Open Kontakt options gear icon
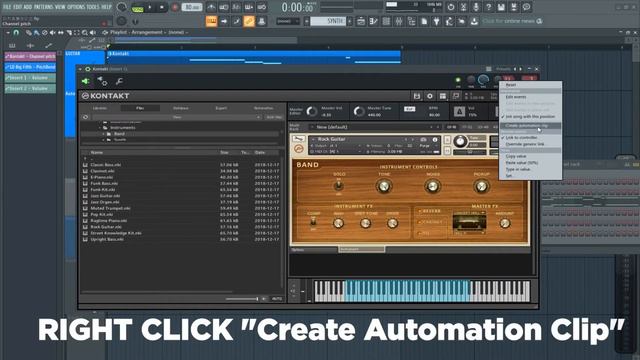Viewport: 640px width, 360px height. [430, 96]
